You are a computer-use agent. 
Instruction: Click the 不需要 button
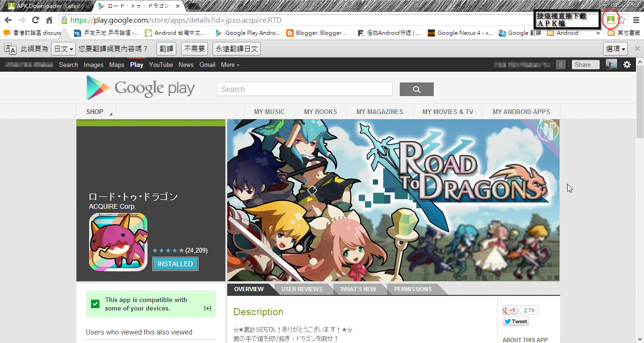pyautogui.click(x=195, y=49)
